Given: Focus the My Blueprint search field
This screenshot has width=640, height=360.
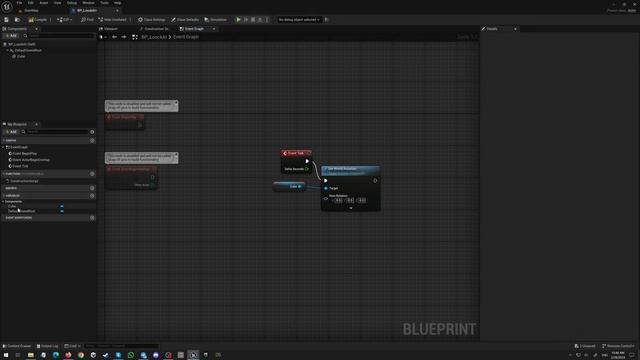Looking at the screenshot, I should (x=55, y=132).
